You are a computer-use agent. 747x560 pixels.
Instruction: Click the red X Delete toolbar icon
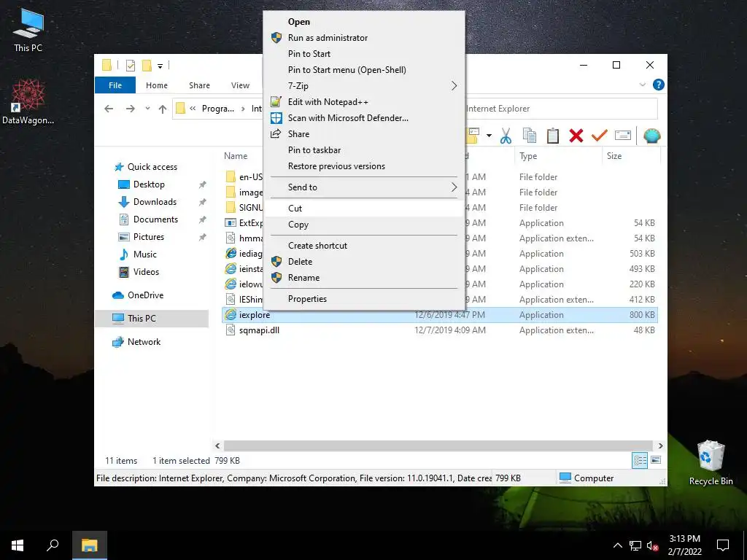pos(576,136)
